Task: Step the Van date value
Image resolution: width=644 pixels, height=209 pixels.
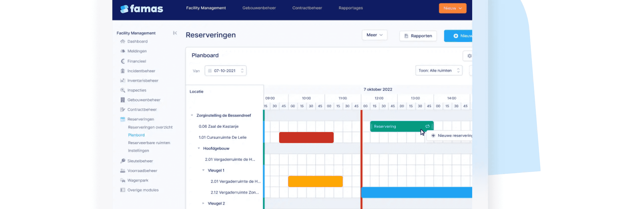Action: [x=242, y=71]
